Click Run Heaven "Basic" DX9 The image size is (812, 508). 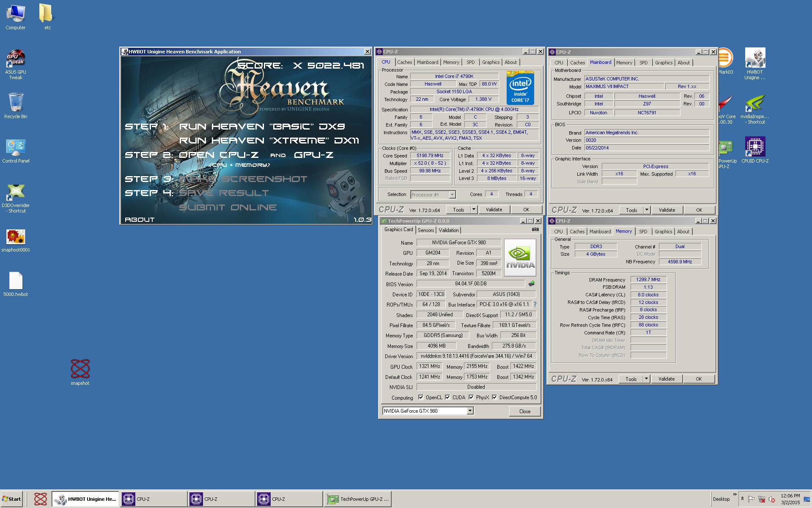262,127
